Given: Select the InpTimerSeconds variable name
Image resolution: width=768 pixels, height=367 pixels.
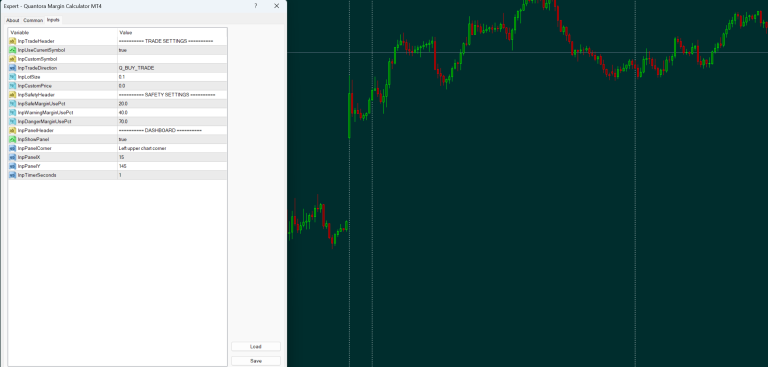Looking at the screenshot, I should [x=37, y=175].
